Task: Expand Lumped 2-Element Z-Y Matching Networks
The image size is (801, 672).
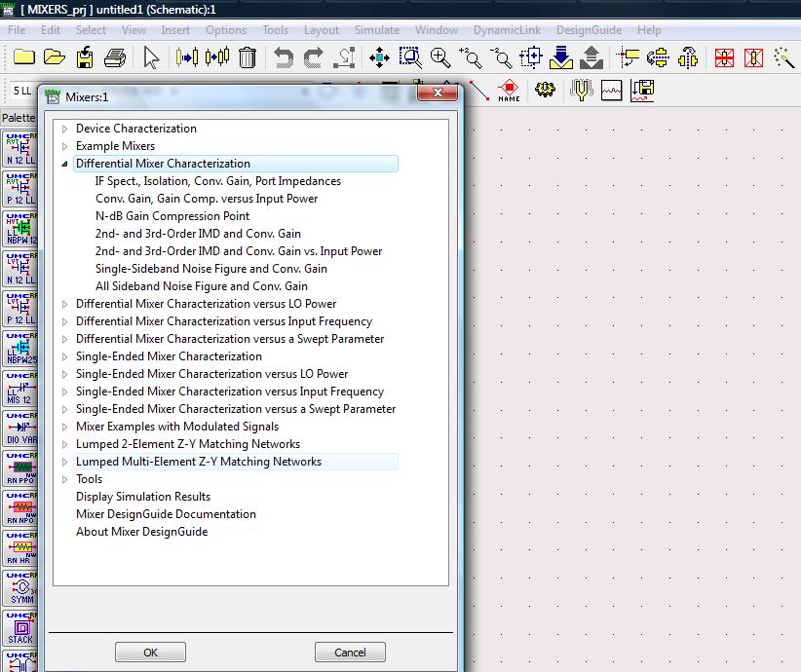Action: tap(65, 444)
